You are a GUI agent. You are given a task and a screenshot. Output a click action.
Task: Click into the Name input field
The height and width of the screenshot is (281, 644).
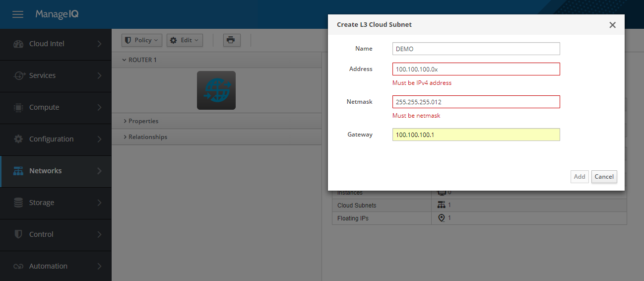(476, 49)
